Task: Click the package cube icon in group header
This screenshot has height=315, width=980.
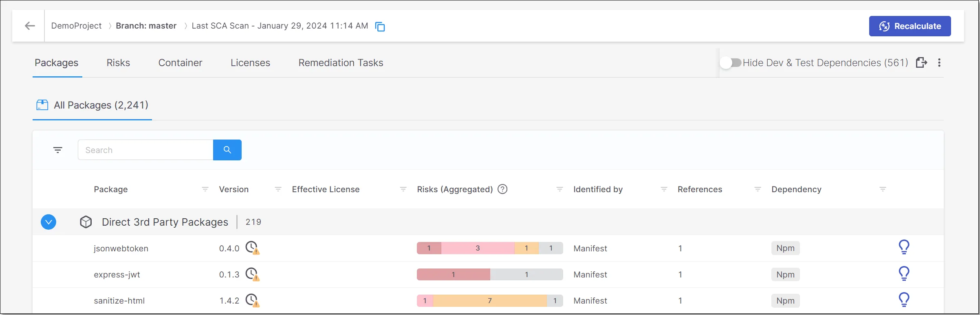Action: [86, 222]
